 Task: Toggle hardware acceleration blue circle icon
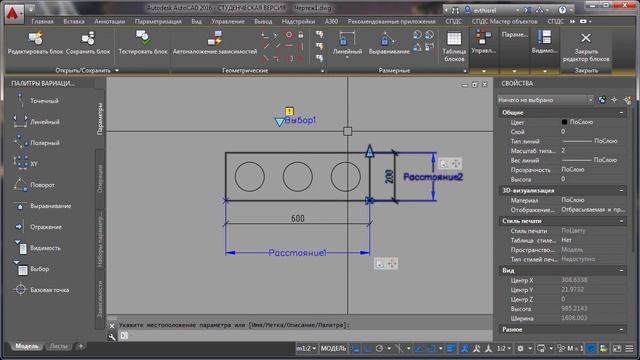point(591,349)
